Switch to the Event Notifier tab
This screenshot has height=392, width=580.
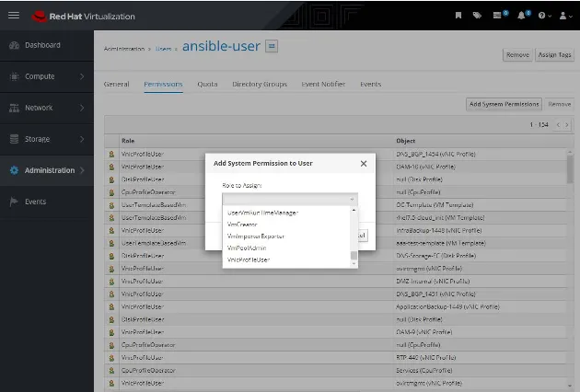(323, 84)
